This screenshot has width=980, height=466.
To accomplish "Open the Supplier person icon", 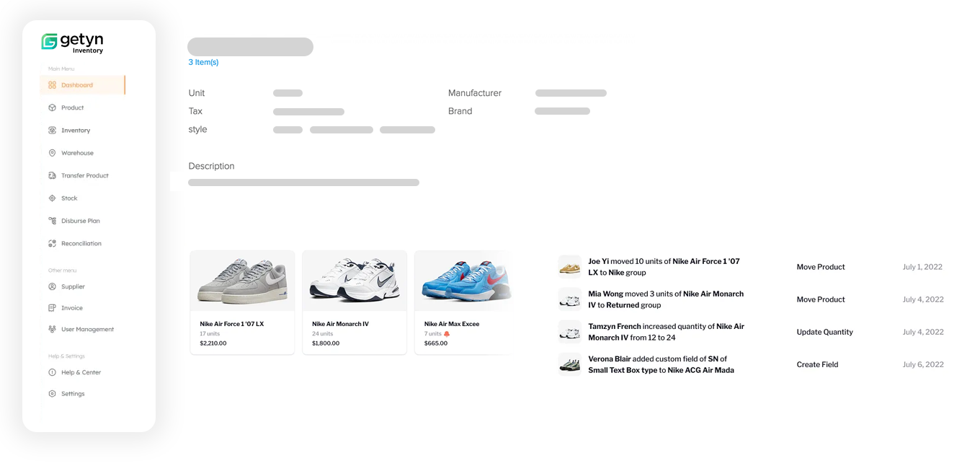I will pos(52,286).
